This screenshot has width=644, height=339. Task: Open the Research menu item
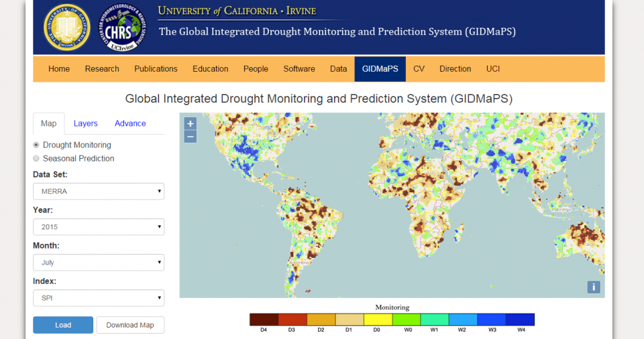point(102,69)
